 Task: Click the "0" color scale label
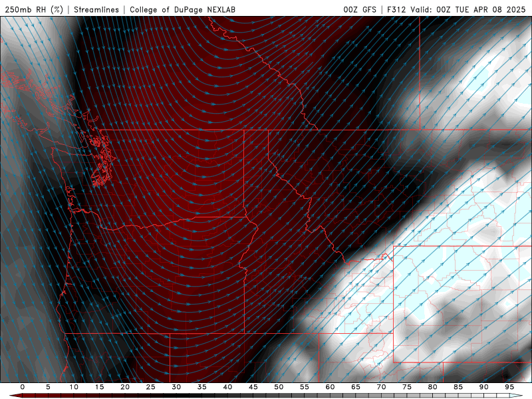tap(23, 387)
